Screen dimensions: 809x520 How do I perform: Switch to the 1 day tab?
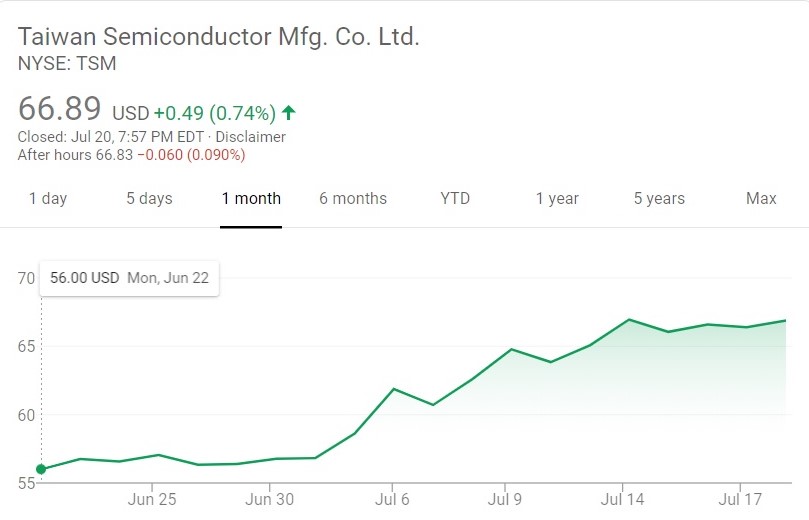click(x=48, y=198)
